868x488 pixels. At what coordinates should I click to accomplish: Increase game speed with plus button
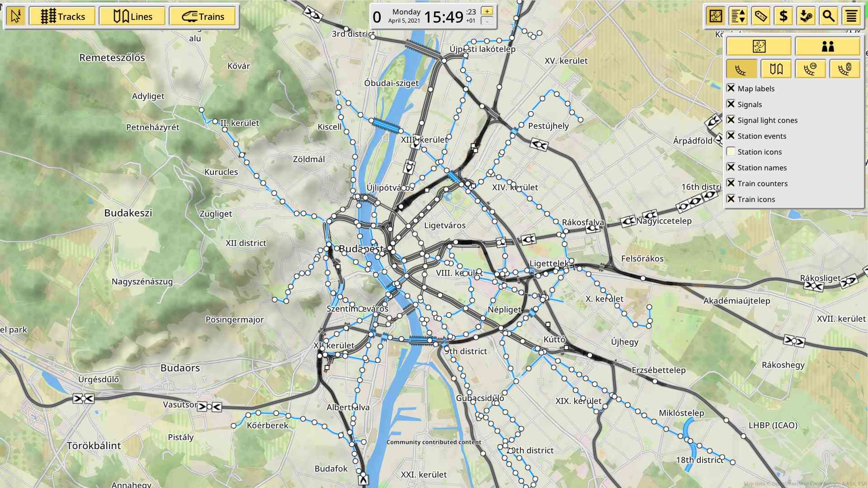487,11
